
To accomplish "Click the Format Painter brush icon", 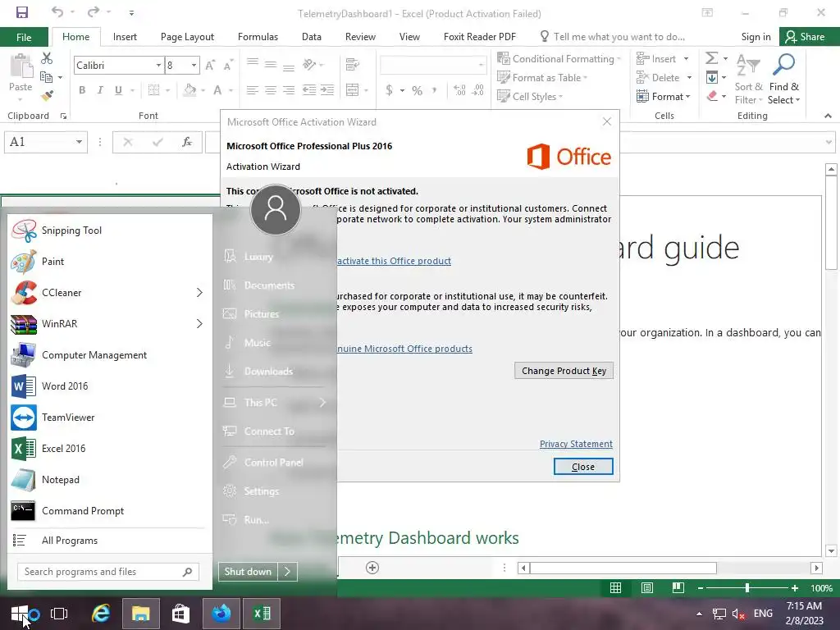I will point(47,96).
